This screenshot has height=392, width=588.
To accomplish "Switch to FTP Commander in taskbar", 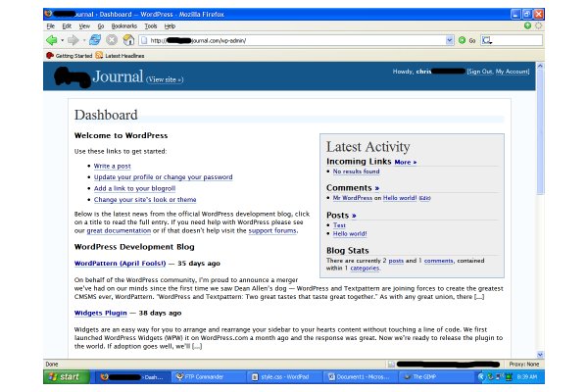I will click(x=209, y=377).
